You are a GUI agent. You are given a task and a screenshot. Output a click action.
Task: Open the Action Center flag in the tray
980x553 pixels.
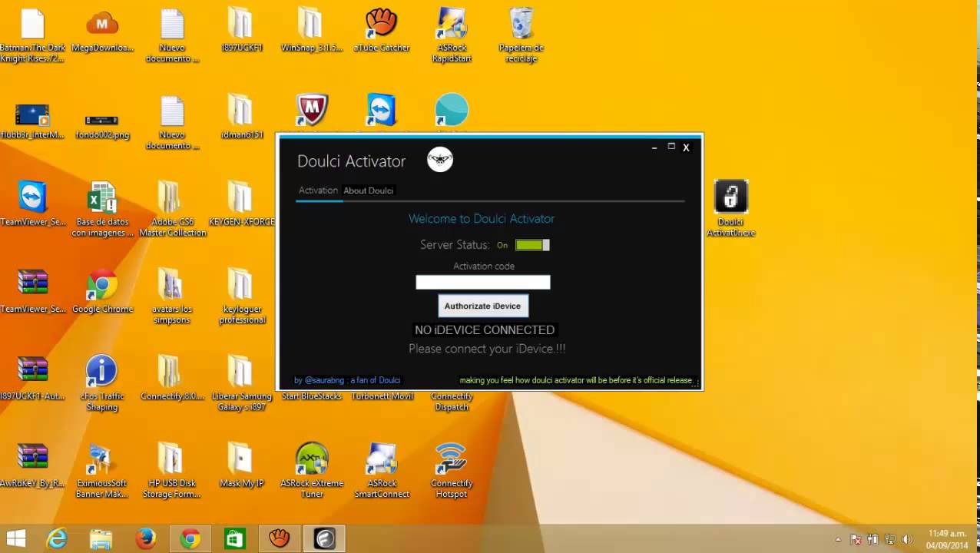click(856, 540)
